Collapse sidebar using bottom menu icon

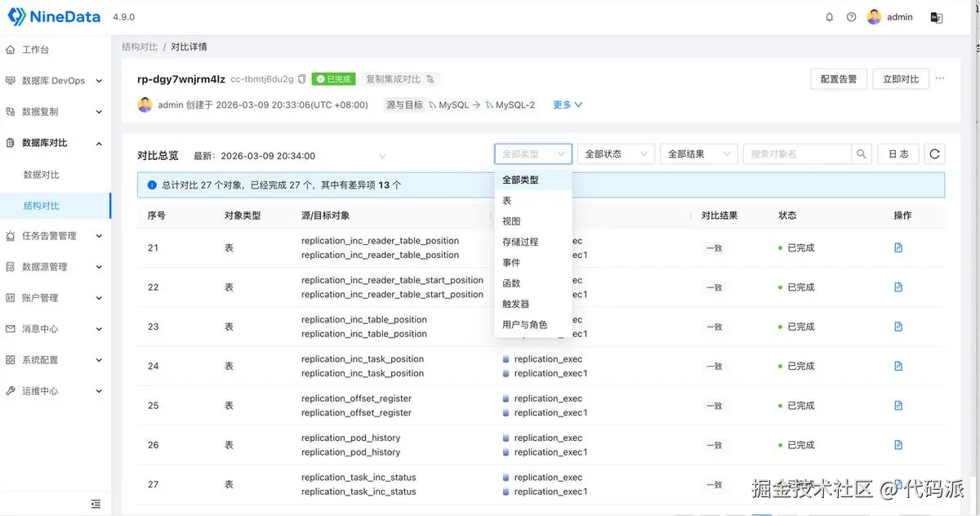tap(96, 504)
